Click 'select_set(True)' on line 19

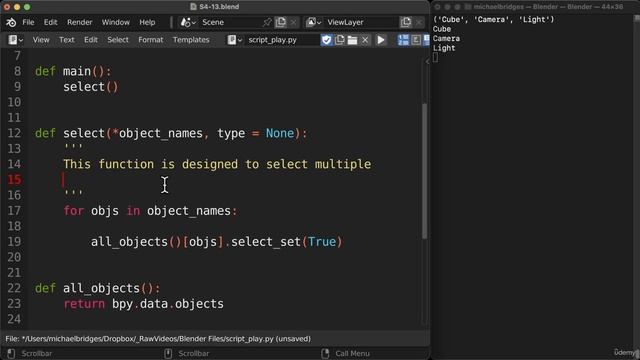click(287, 242)
